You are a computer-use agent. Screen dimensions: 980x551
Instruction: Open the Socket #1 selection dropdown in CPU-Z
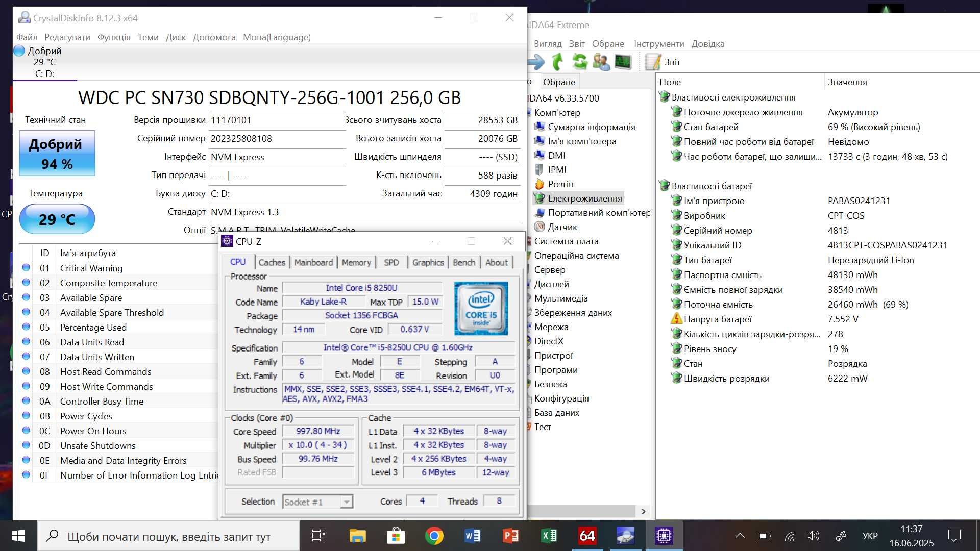[347, 502]
